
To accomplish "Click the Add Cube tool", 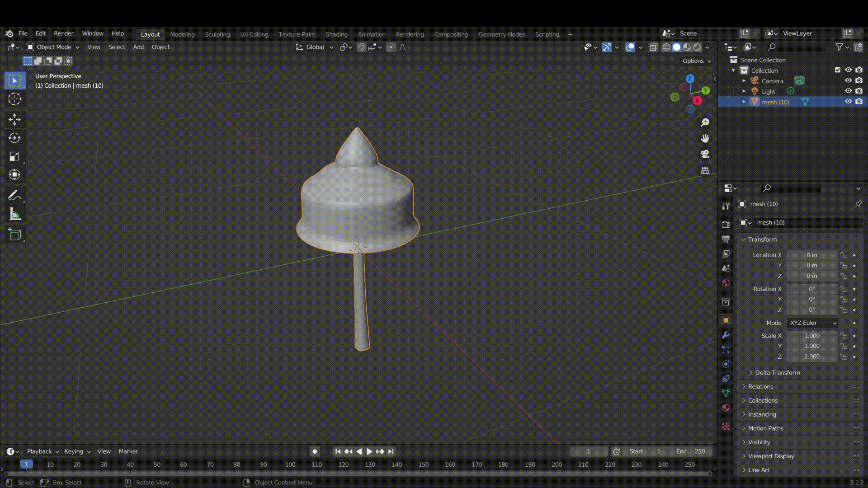I will [14, 235].
